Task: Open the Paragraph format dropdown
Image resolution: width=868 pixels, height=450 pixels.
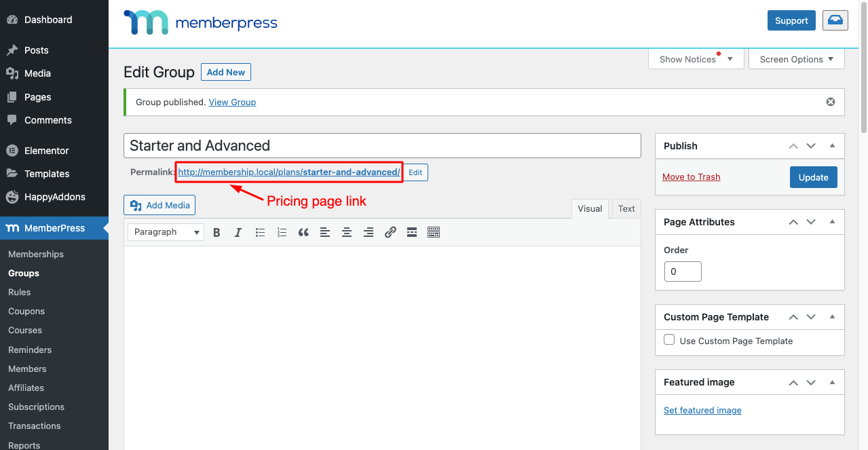Action: coord(166,232)
